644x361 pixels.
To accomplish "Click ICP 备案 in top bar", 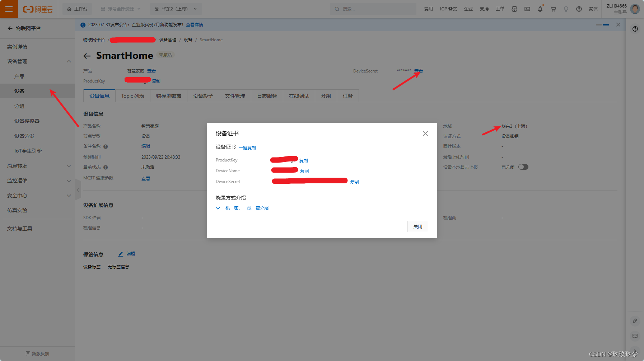I will [x=448, y=9].
